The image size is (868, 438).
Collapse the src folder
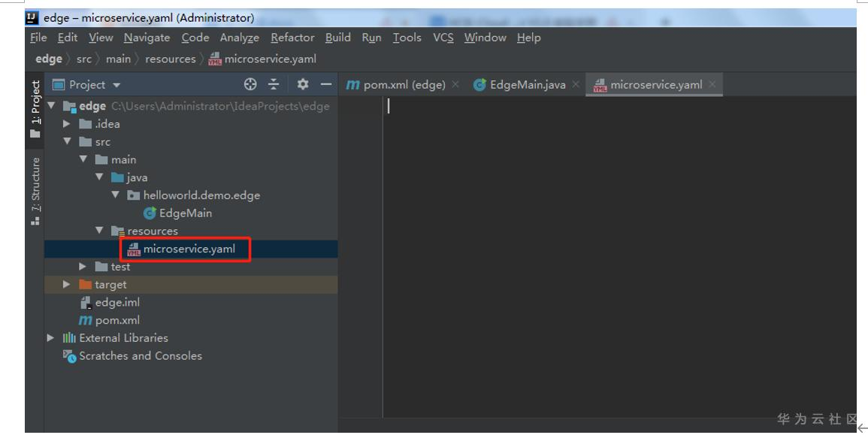tap(67, 141)
